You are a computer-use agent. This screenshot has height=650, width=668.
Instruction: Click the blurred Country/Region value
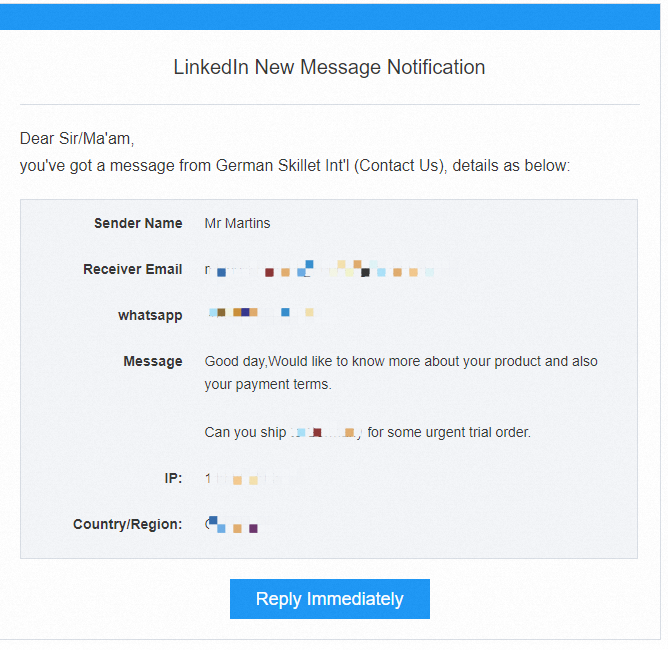click(x=233, y=525)
